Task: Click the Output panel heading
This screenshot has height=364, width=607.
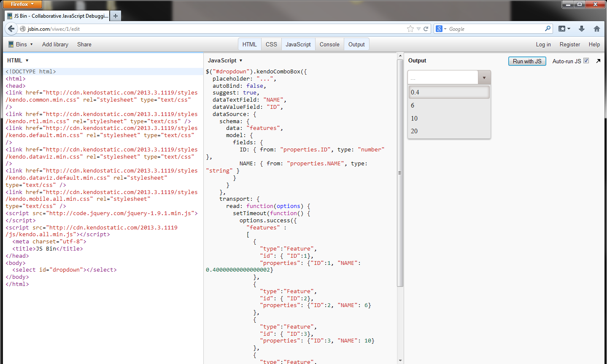Action: [x=417, y=60]
